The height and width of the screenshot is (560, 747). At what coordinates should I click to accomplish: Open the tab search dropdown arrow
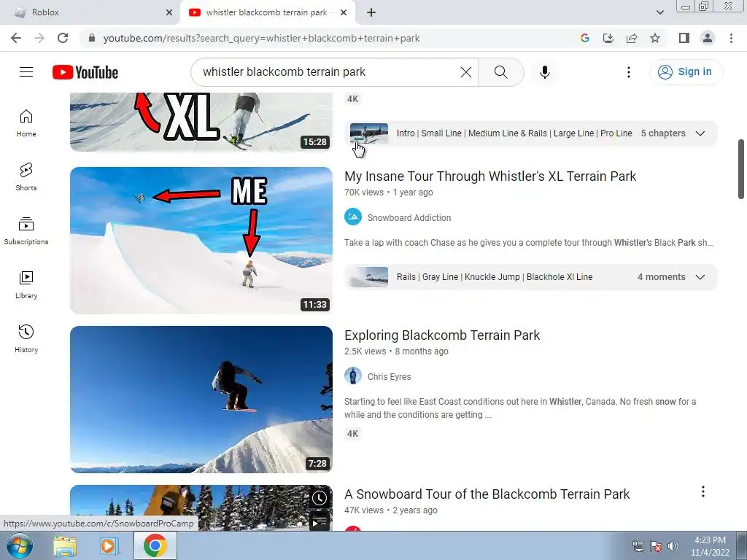659,13
